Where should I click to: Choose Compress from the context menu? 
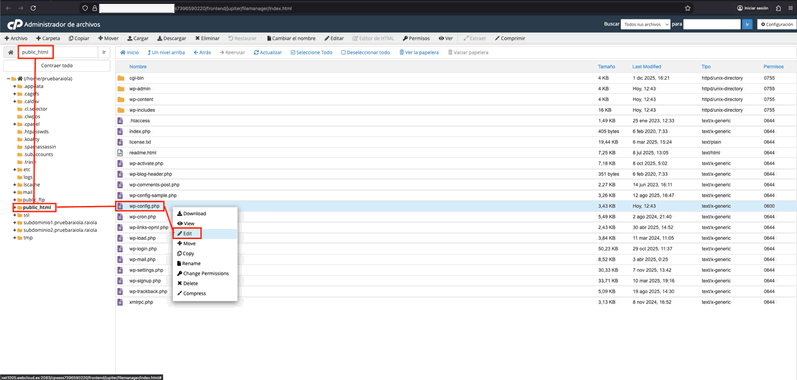(x=205, y=293)
